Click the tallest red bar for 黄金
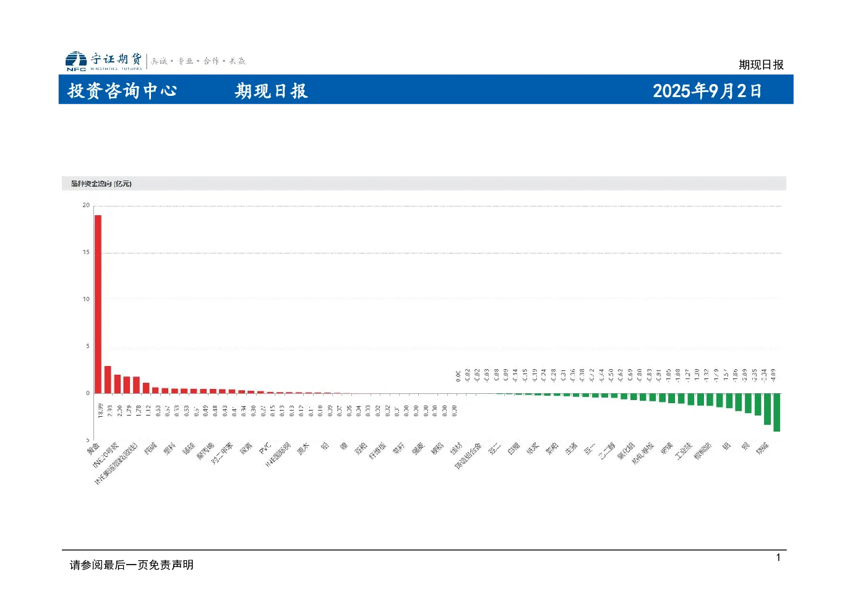The image size is (868, 614). [x=98, y=304]
